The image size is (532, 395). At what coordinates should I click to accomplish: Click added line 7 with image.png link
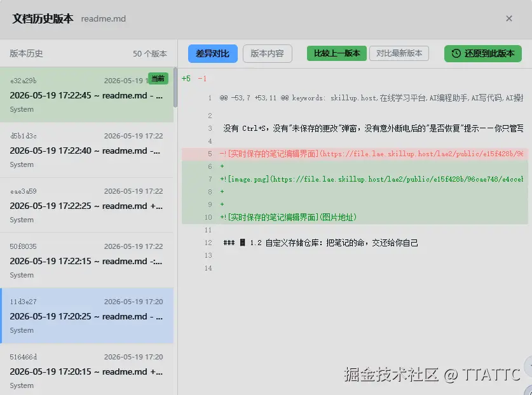(355, 179)
